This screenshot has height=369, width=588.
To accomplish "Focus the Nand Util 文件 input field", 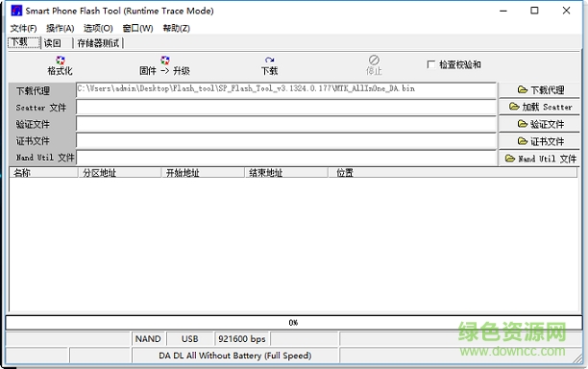I will [286, 158].
